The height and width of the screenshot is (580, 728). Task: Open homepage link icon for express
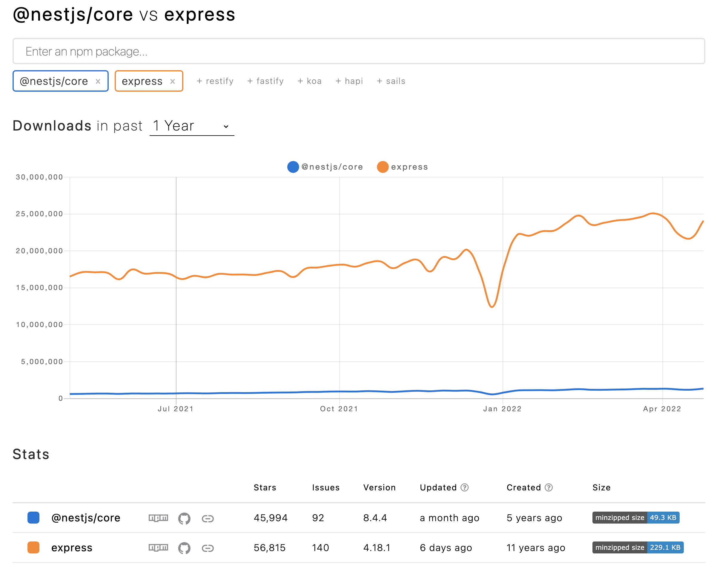tap(208, 548)
